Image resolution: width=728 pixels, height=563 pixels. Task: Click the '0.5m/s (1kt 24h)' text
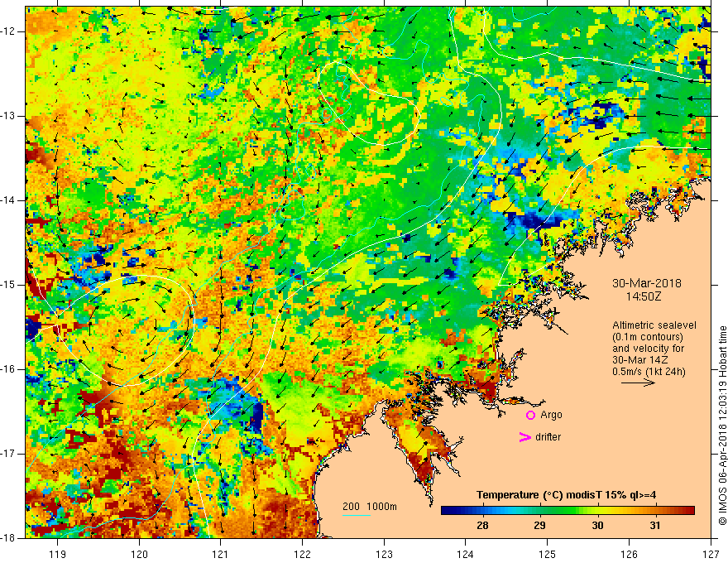coord(649,372)
